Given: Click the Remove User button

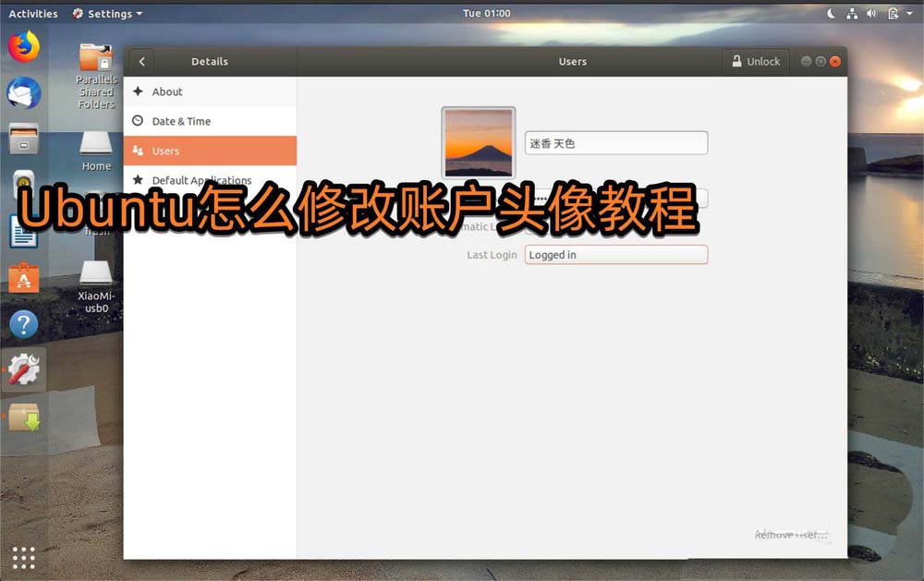Looking at the screenshot, I should 792,535.
